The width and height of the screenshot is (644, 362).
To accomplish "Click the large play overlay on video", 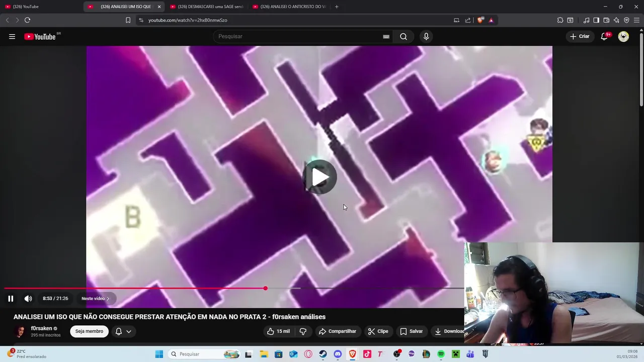I will (319, 177).
